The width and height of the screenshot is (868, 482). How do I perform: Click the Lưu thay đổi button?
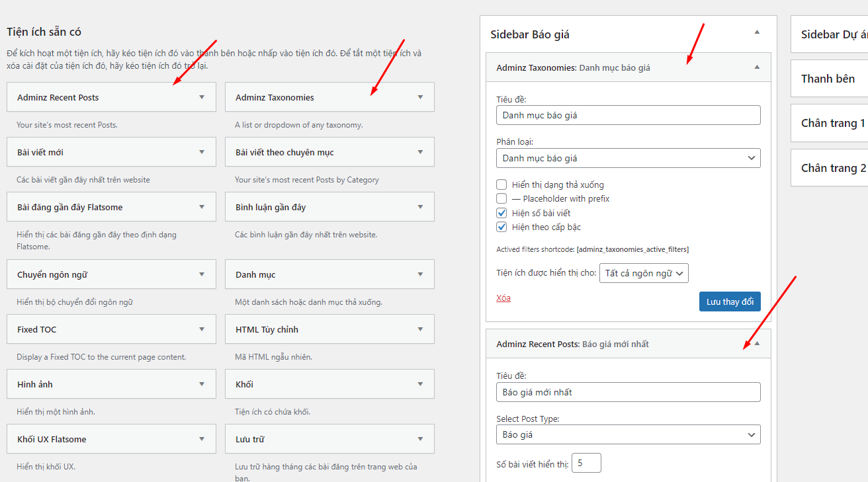tap(730, 301)
